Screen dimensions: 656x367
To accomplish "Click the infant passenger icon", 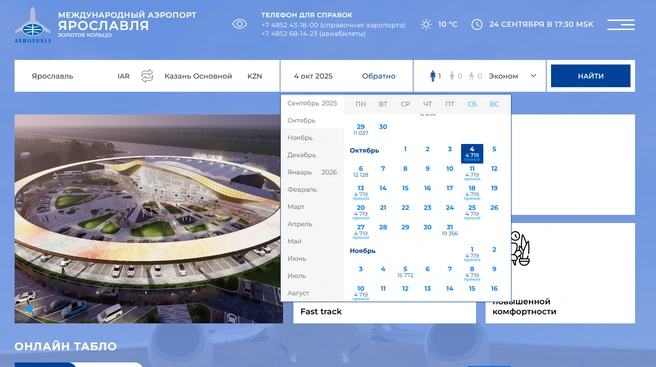I will tap(471, 76).
